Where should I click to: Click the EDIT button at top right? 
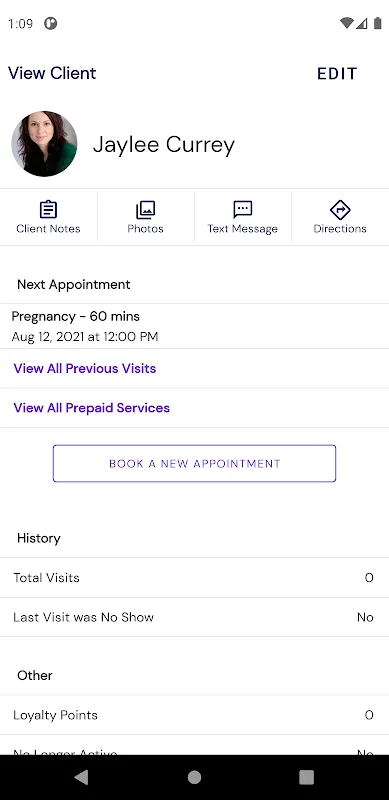tap(337, 73)
